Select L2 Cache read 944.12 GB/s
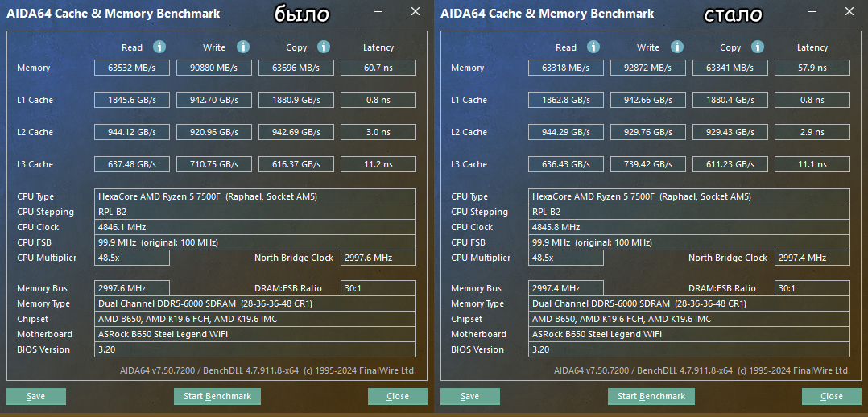 click(132, 132)
